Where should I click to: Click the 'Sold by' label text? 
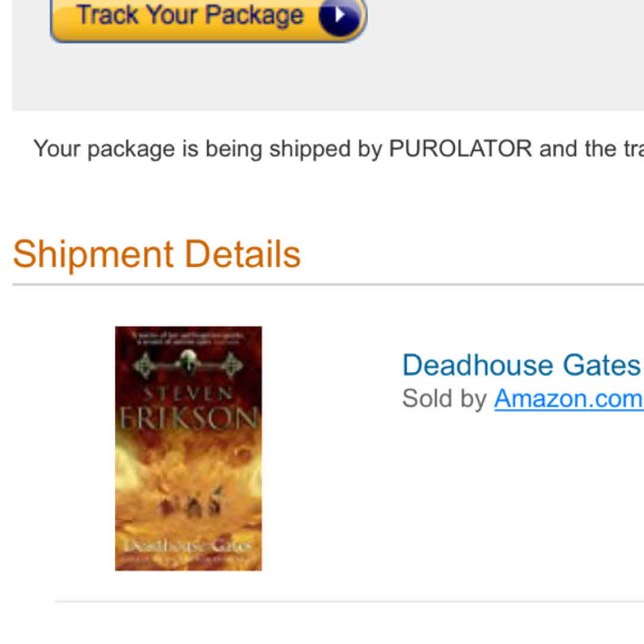(444, 398)
